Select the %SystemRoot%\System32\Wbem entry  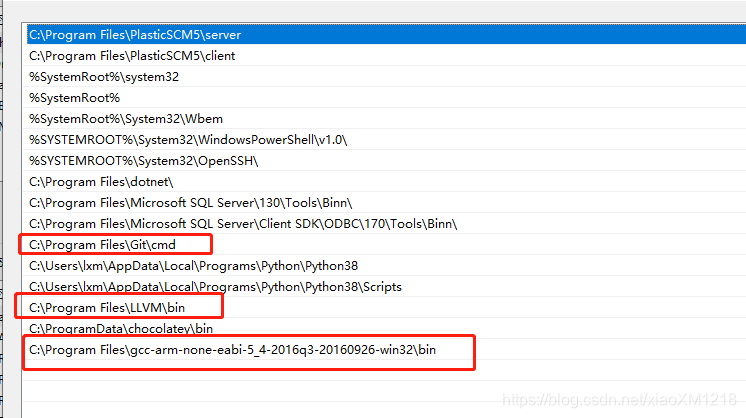coord(385,118)
